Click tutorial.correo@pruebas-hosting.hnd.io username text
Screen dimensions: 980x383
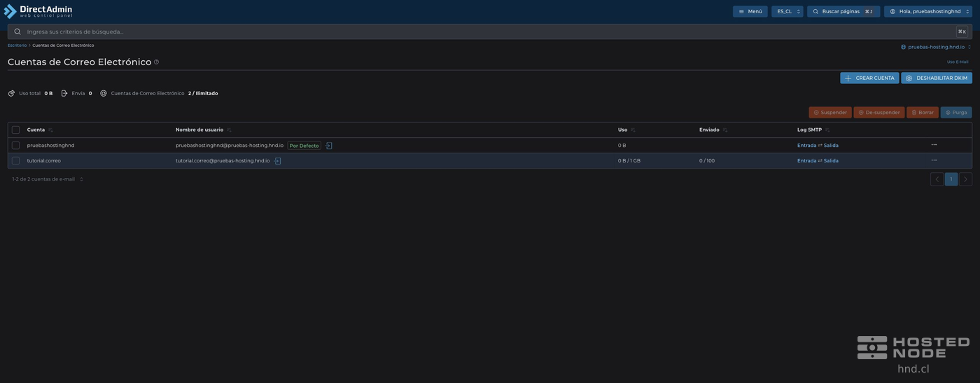(223, 161)
